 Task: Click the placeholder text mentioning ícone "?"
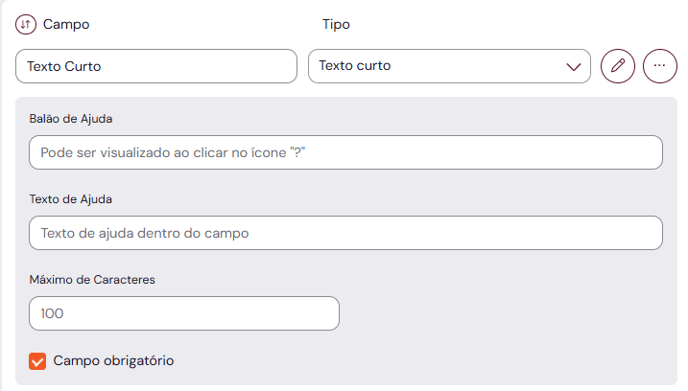click(173, 152)
